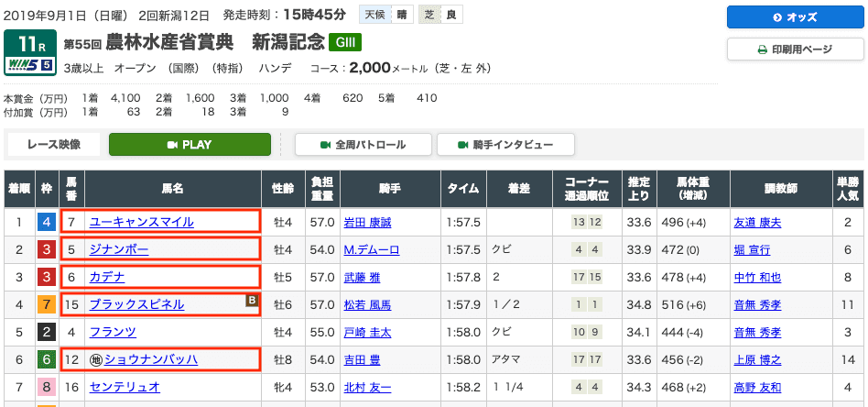Click weight 496 (+4) of ユーキャンスマイル
Image resolution: width=868 pixels, height=407 pixels.
tap(683, 223)
